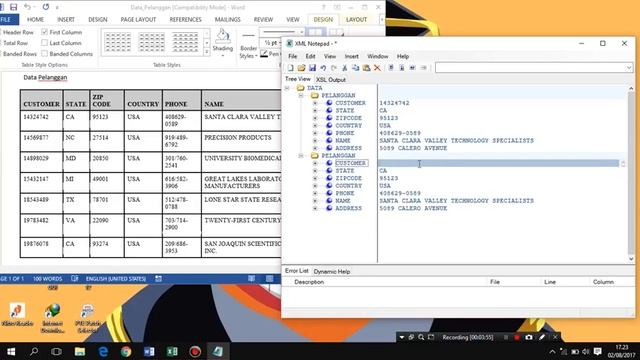Click the Save icon in Word's title bar
The image size is (640, 360).
coord(13,7)
